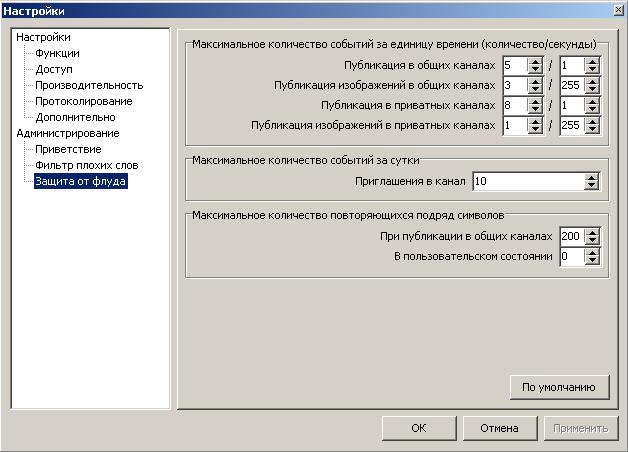Click the 'Отмена' button
The image size is (628, 452).
[x=499, y=428]
